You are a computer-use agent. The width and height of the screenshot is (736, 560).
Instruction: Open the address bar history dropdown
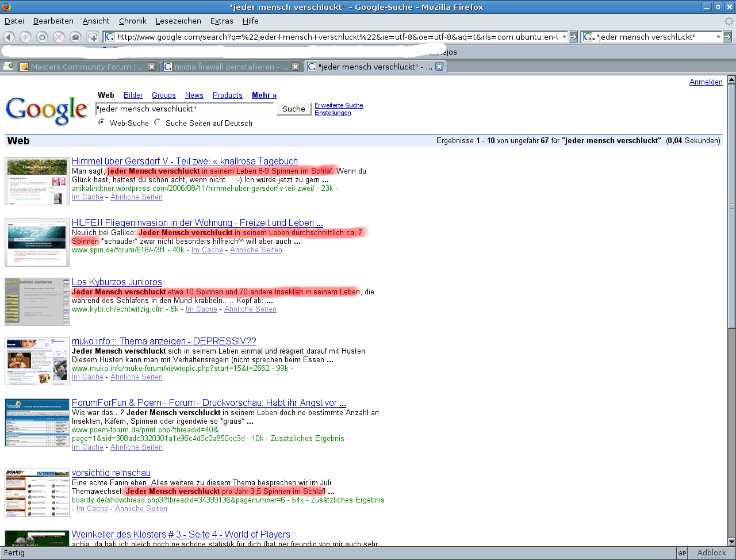(x=564, y=37)
